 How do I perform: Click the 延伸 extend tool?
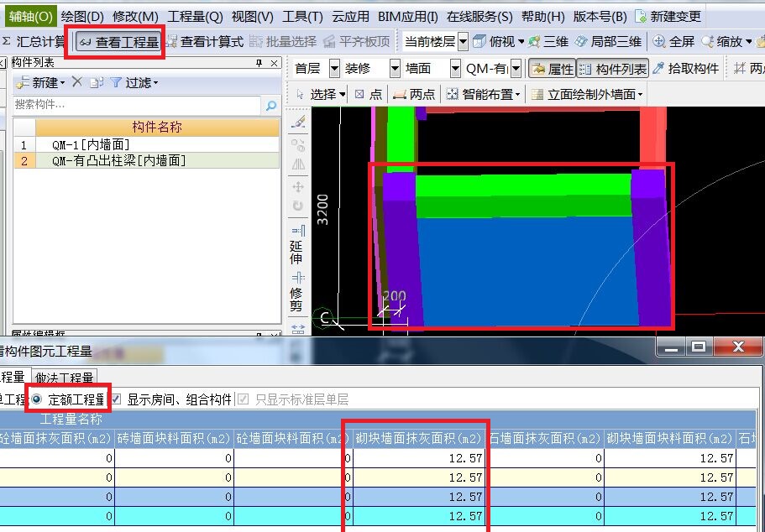coord(297,244)
